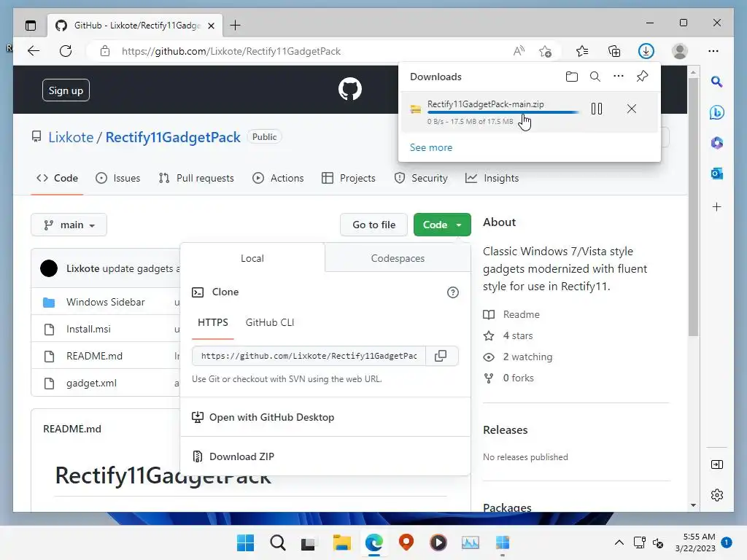Open Edge profile avatar
Screen dimensions: 747x560
tap(680, 51)
